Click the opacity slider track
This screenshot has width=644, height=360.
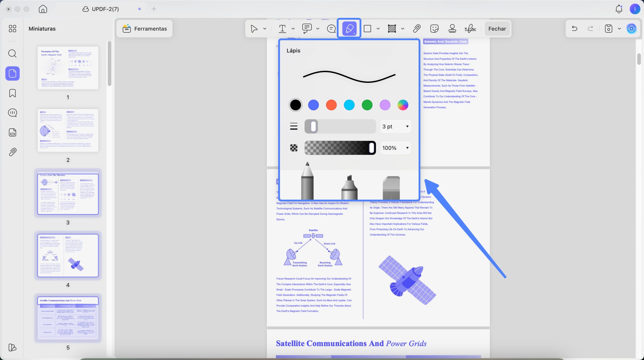(340, 148)
